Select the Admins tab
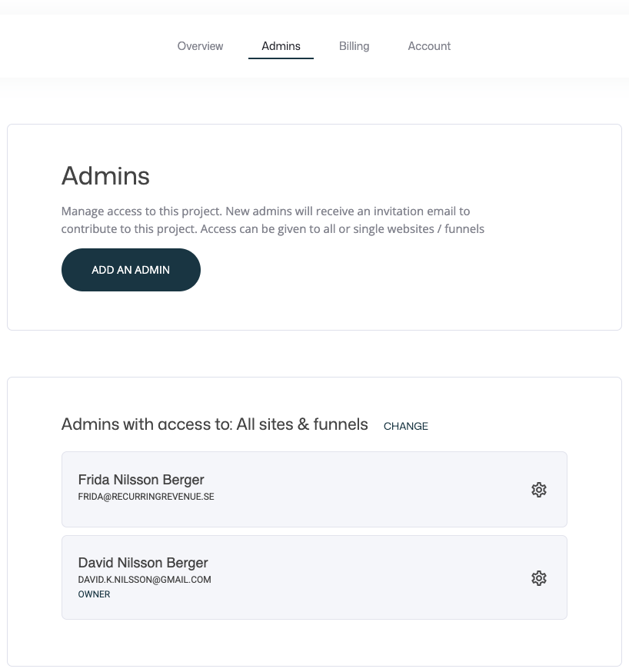This screenshot has height=672, width=629. 281,46
